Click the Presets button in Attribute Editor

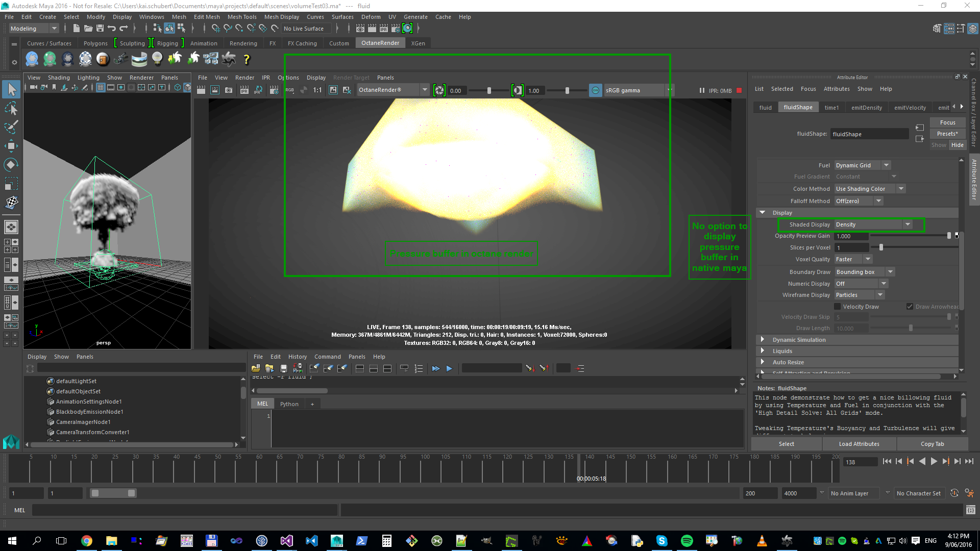tap(947, 134)
